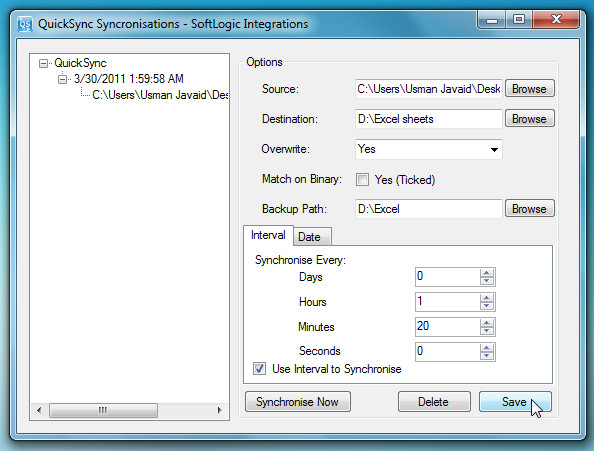
Task: Decrease the Hours value with down arrow
Action: [487, 306]
